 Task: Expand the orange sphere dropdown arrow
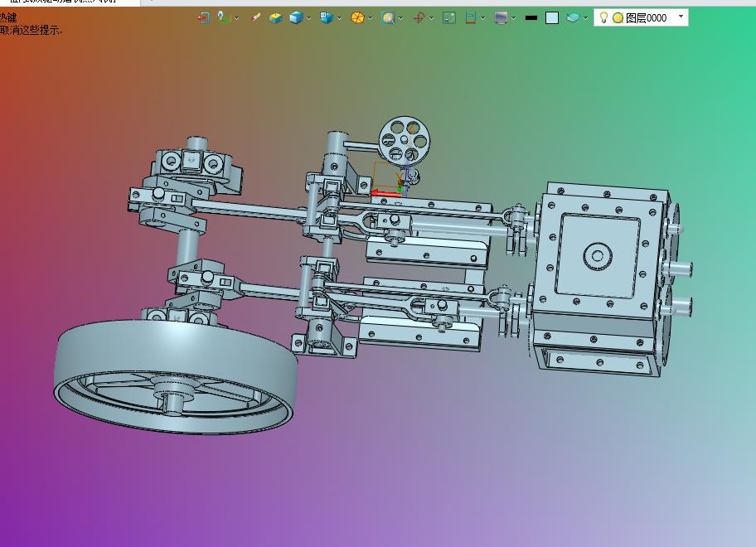click(x=370, y=18)
